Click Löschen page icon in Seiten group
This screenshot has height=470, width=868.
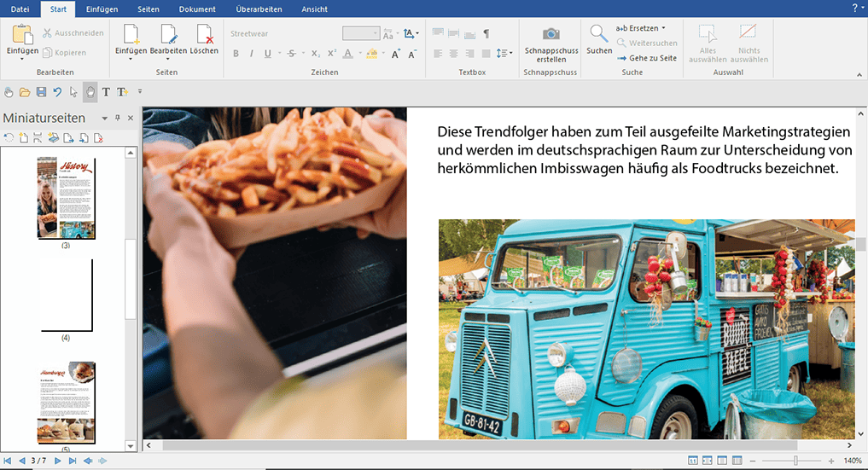click(x=205, y=34)
